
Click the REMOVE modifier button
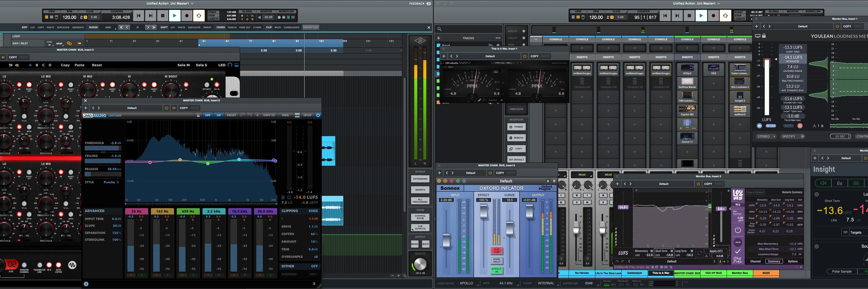click(x=516, y=138)
